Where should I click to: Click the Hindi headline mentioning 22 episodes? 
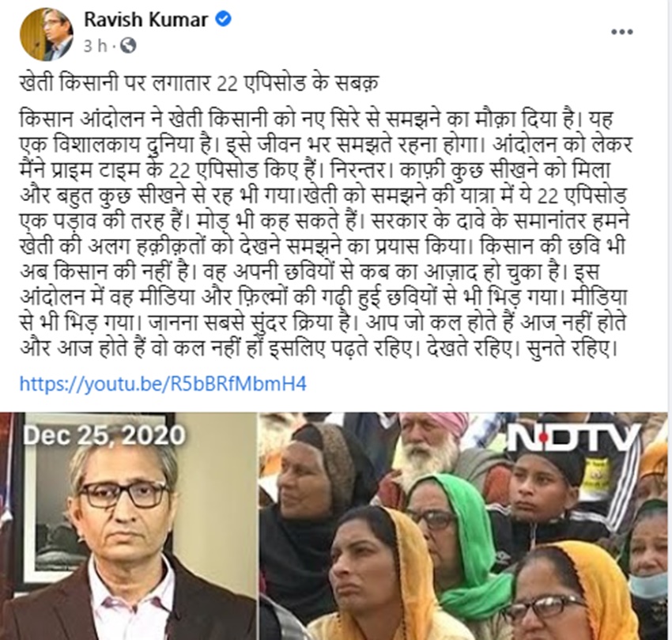(x=199, y=83)
